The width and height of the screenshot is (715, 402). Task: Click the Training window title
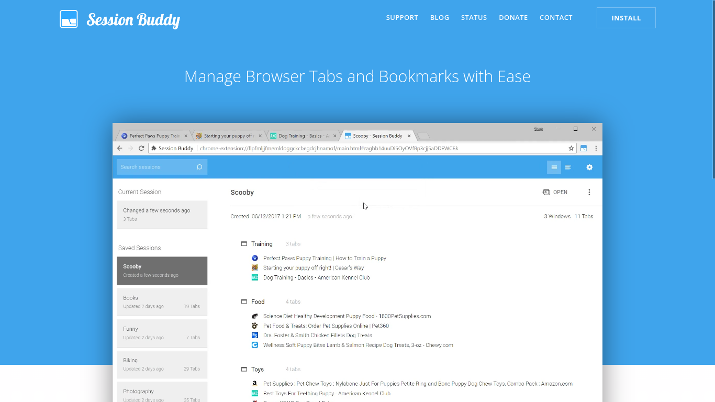262,244
